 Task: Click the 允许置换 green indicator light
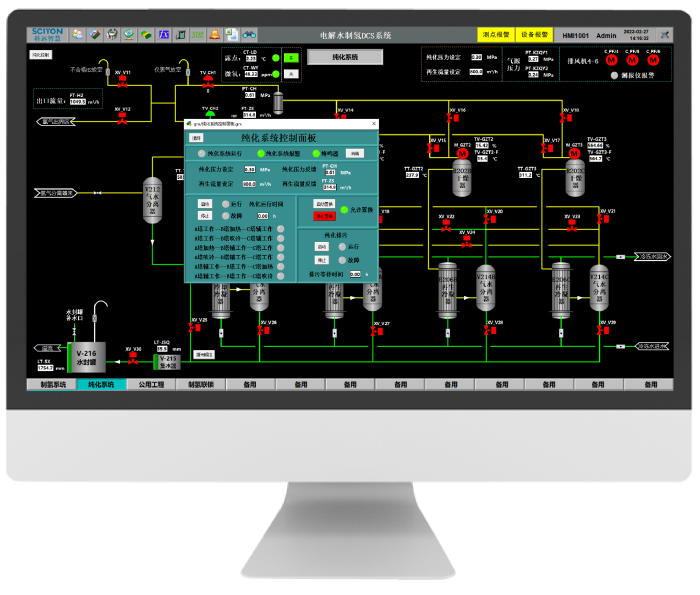(342, 209)
